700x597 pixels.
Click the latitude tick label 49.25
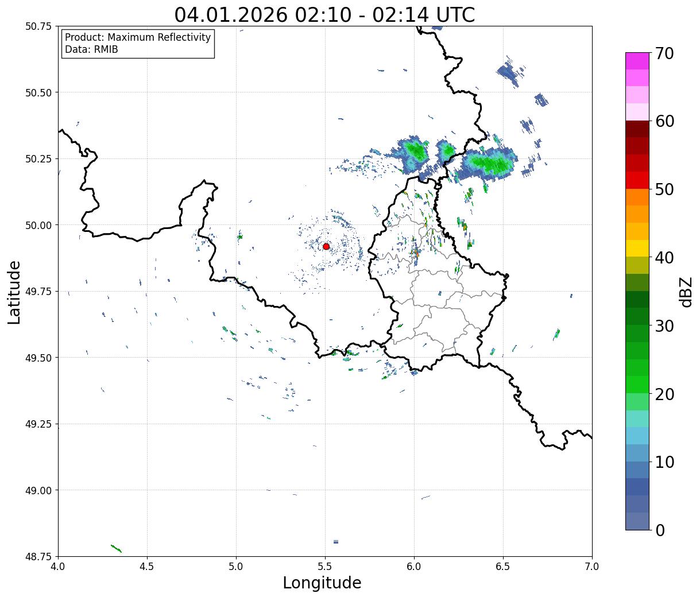(x=38, y=424)
